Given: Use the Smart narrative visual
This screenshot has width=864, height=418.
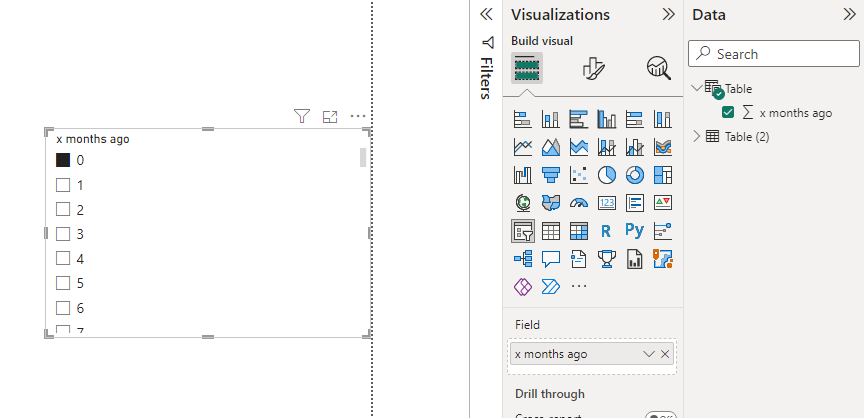Looking at the screenshot, I should click(x=579, y=258).
